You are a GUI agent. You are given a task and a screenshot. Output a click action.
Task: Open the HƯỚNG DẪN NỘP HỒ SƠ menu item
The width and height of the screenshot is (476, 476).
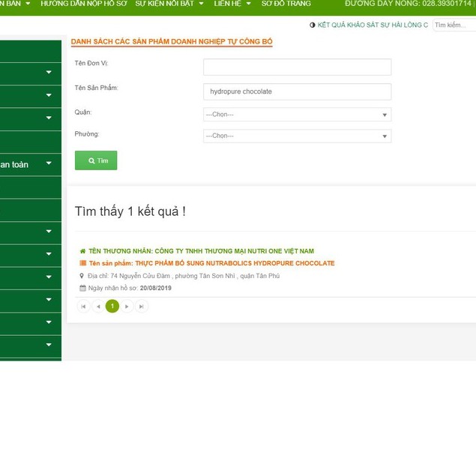[x=84, y=4]
